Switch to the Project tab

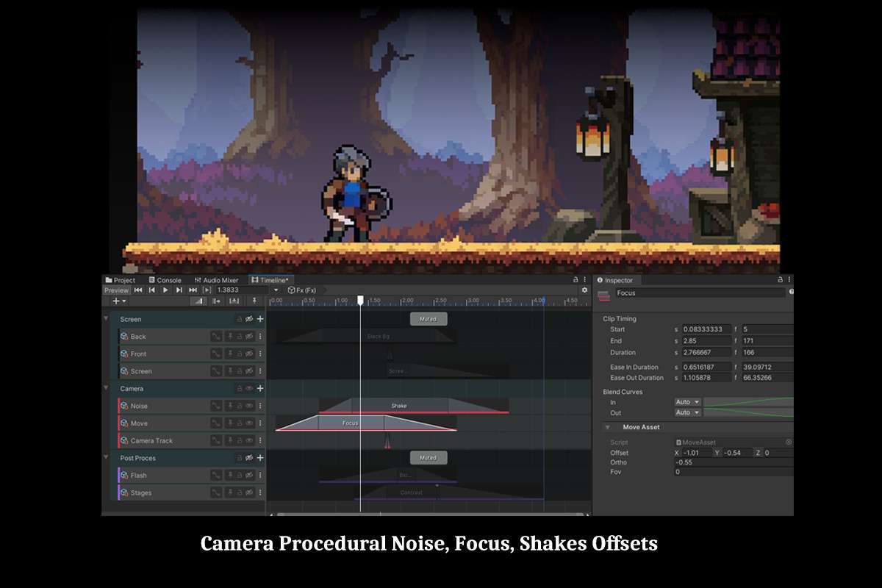point(121,280)
